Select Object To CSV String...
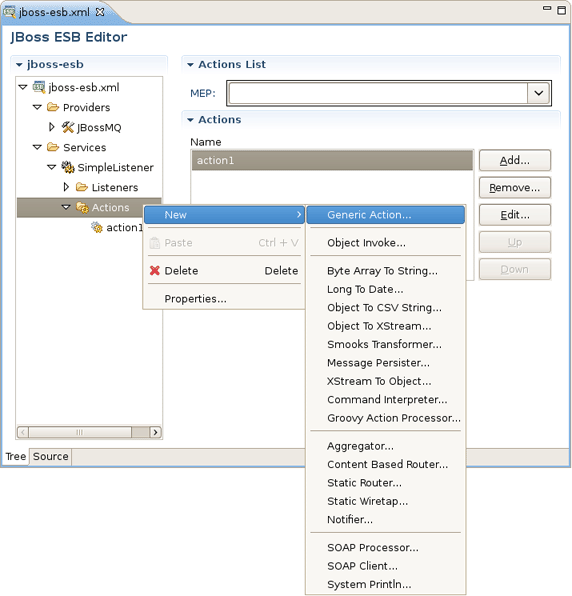572x596 pixels. coord(385,308)
